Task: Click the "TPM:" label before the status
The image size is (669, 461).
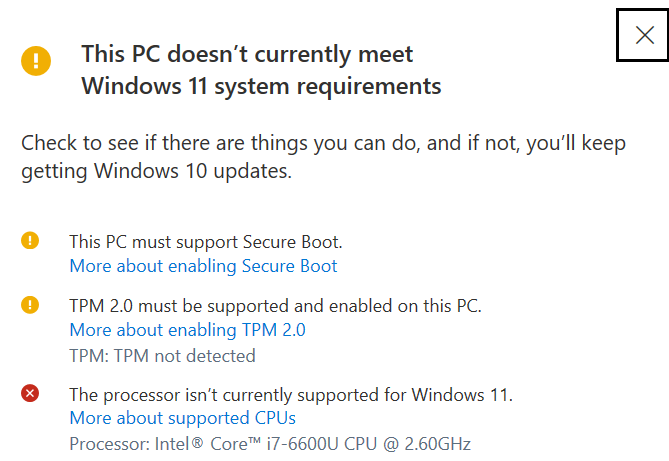Action: (89, 356)
